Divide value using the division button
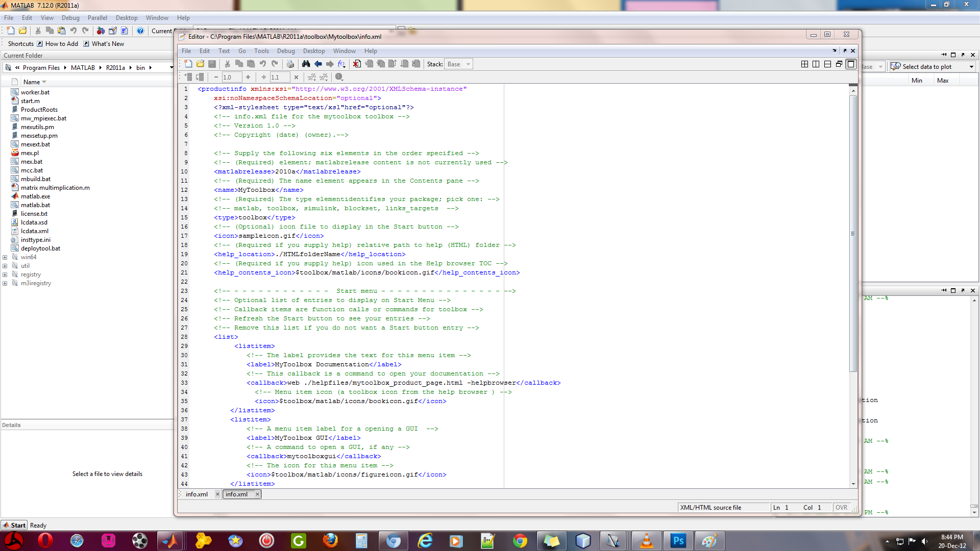980x551 pixels. [x=264, y=77]
